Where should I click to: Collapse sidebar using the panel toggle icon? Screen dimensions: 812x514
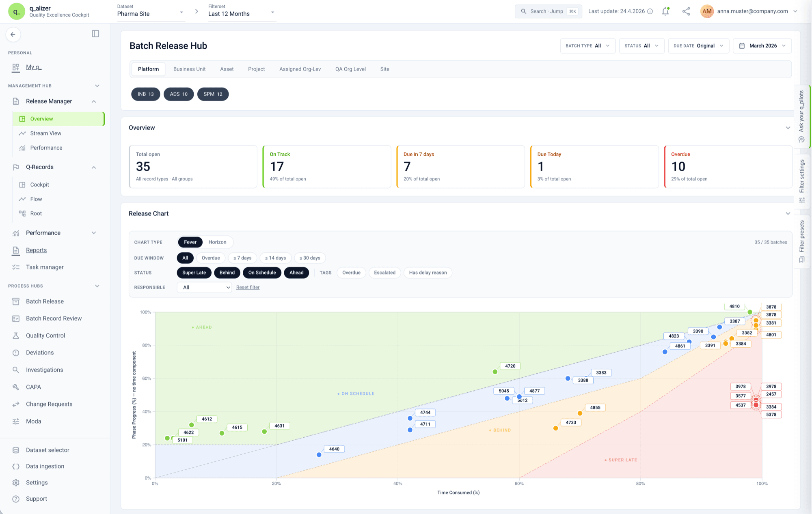tap(95, 34)
